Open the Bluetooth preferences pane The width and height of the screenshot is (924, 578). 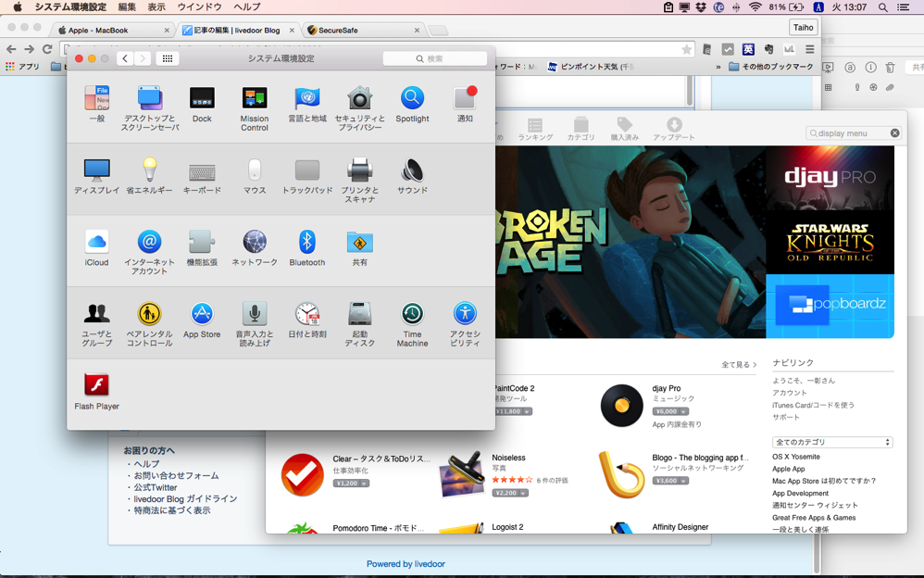click(307, 247)
